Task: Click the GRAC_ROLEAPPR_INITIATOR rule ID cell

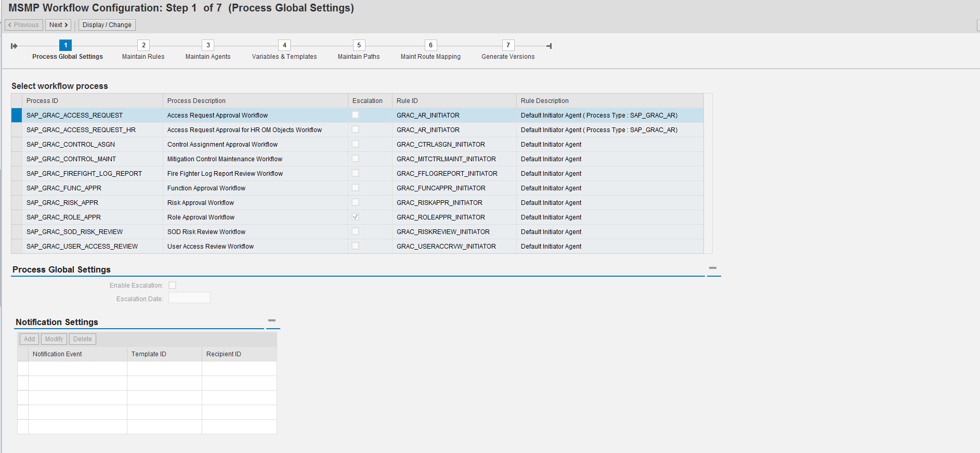Action: (454, 217)
